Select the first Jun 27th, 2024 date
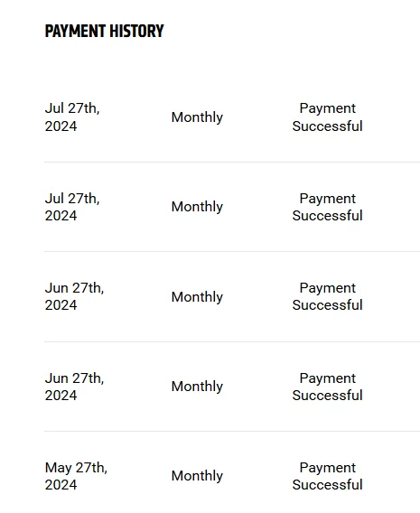 coord(74,296)
